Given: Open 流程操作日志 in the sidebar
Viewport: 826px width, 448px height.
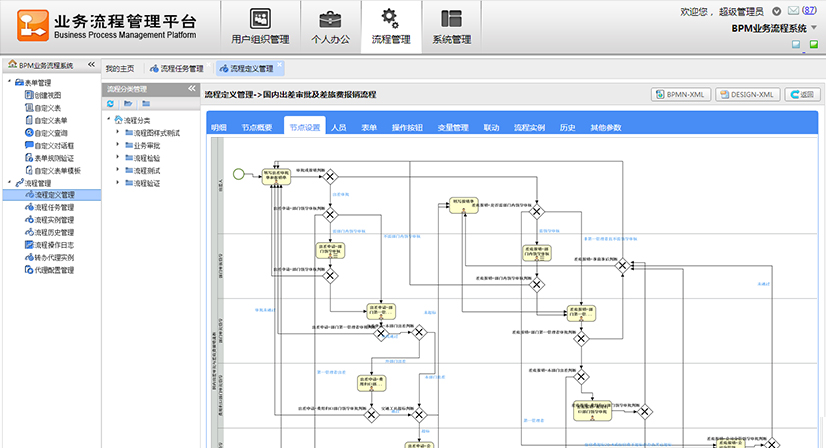Looking at the screenshot, I should click(54, 244).
